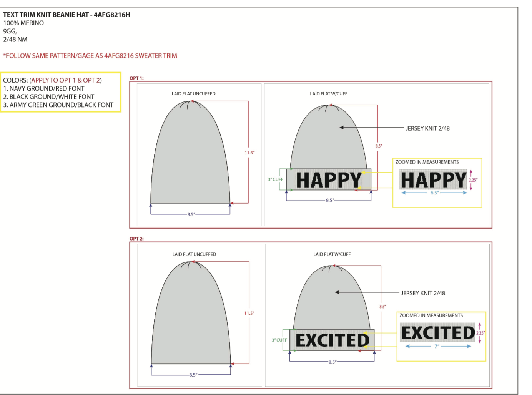Click the 8.5" width under OPT 2 uncuffed beanie
532x395 pixels.
point(193,375)
